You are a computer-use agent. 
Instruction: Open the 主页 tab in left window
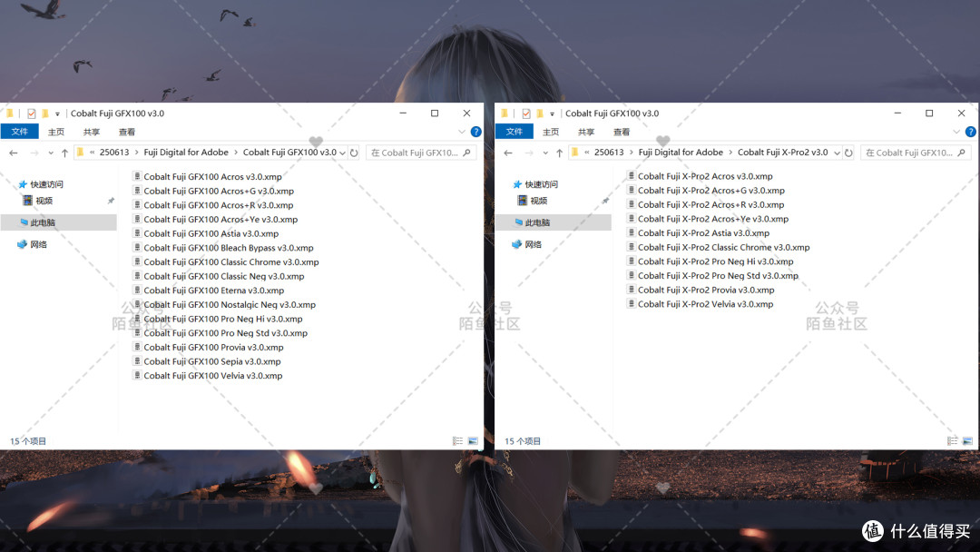click(x=56, y=132)
